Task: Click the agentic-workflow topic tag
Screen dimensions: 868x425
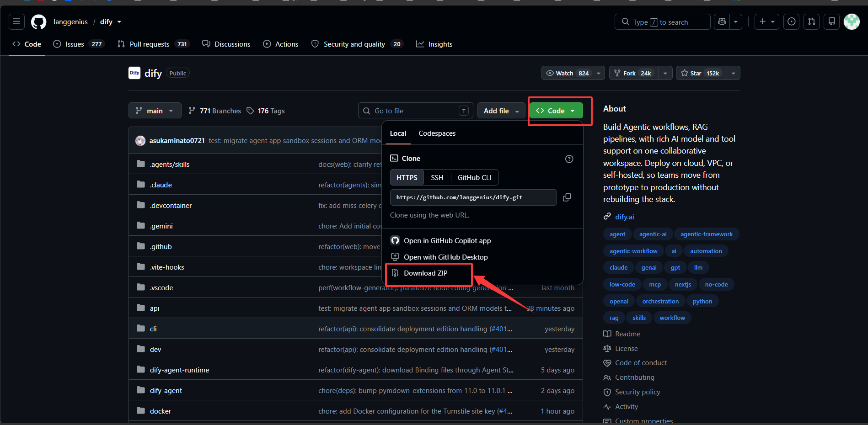Action: tap(633, 251)
